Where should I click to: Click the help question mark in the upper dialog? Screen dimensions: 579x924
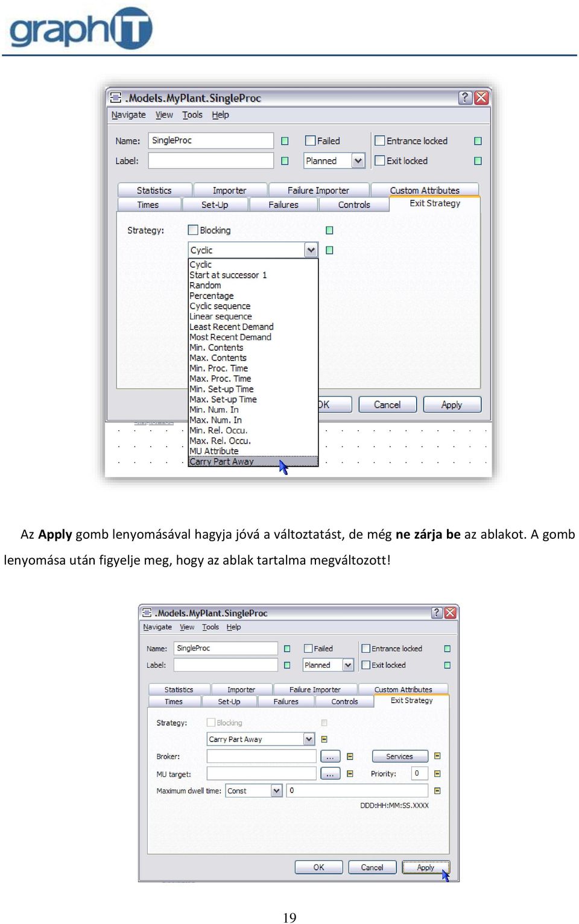point(465,98)
